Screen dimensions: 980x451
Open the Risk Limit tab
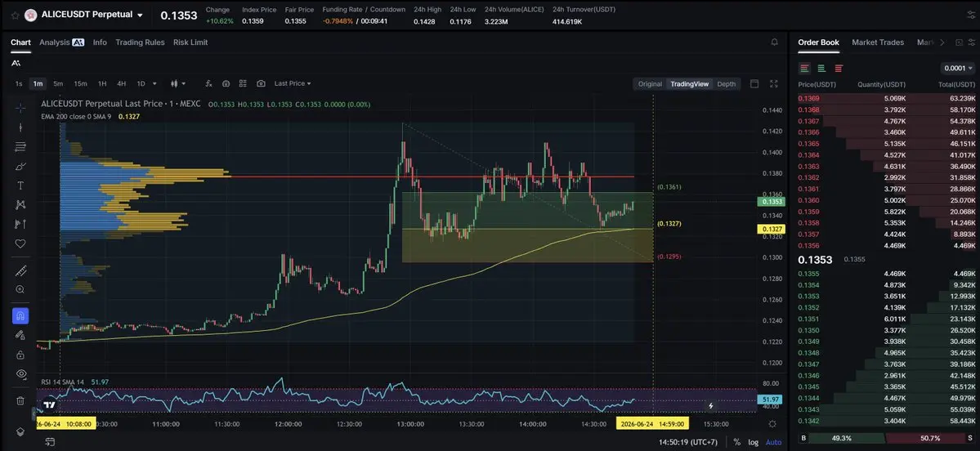(190, 42)
